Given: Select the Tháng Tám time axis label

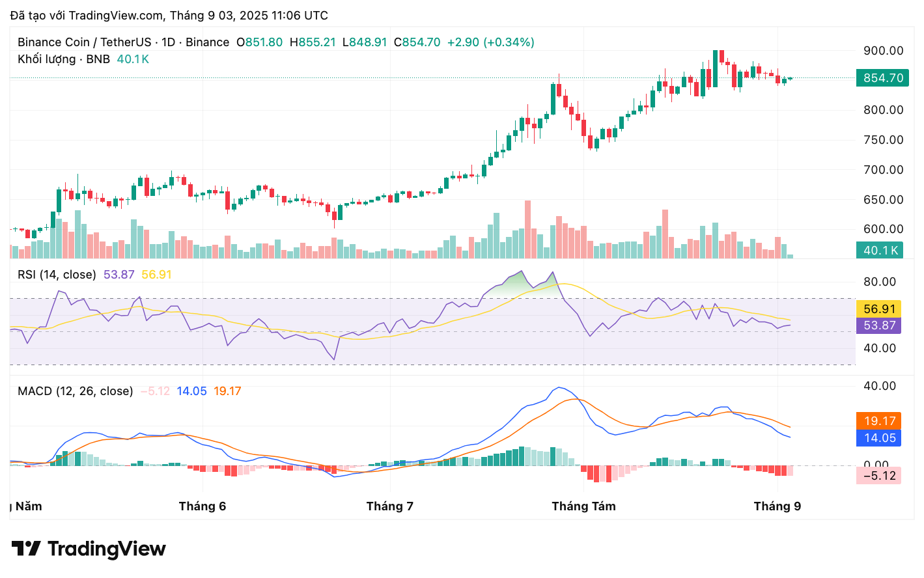Looking at the screenshot, I should 583,506.
